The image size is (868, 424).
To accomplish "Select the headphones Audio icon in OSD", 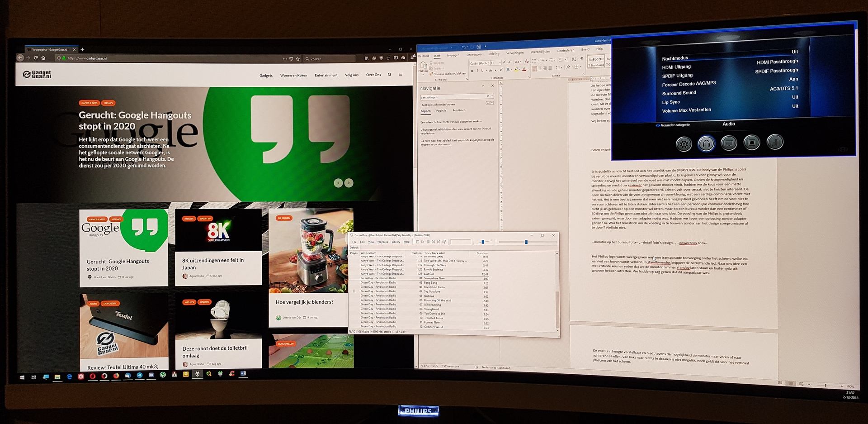I will pyautogui.click(x=706, y=144).
